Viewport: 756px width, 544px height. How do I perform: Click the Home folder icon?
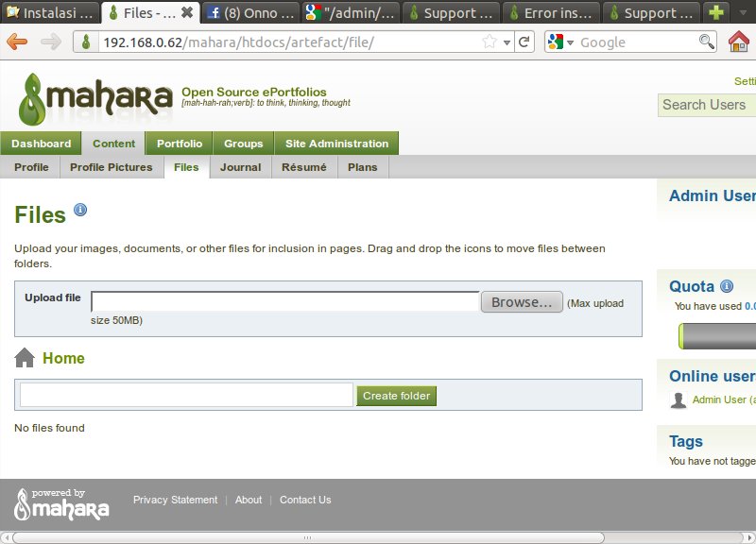(25, 358)
